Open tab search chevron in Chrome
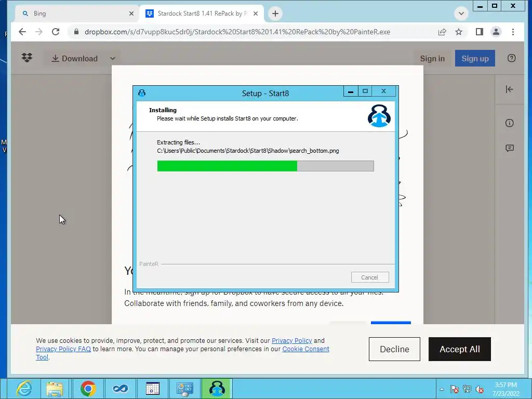This screenshot has width=532, height=399. point(461,14)
